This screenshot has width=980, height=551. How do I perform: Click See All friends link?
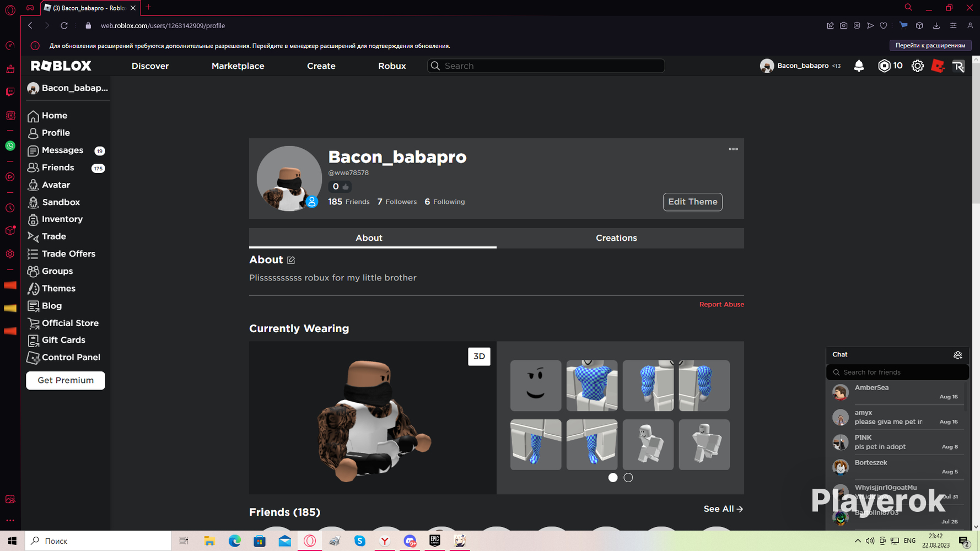coord(723,509)
